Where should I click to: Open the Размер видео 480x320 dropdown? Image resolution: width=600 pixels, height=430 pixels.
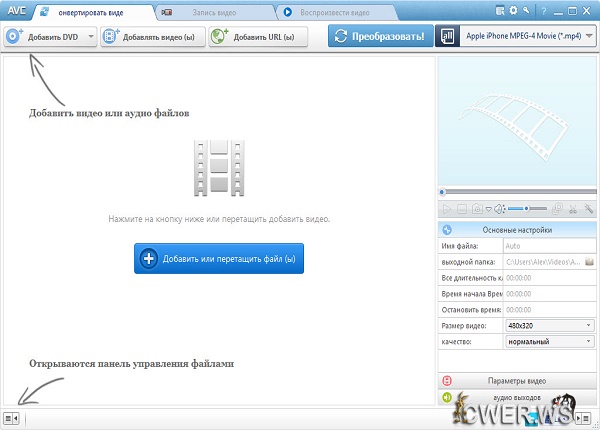[x=550, y=326]
